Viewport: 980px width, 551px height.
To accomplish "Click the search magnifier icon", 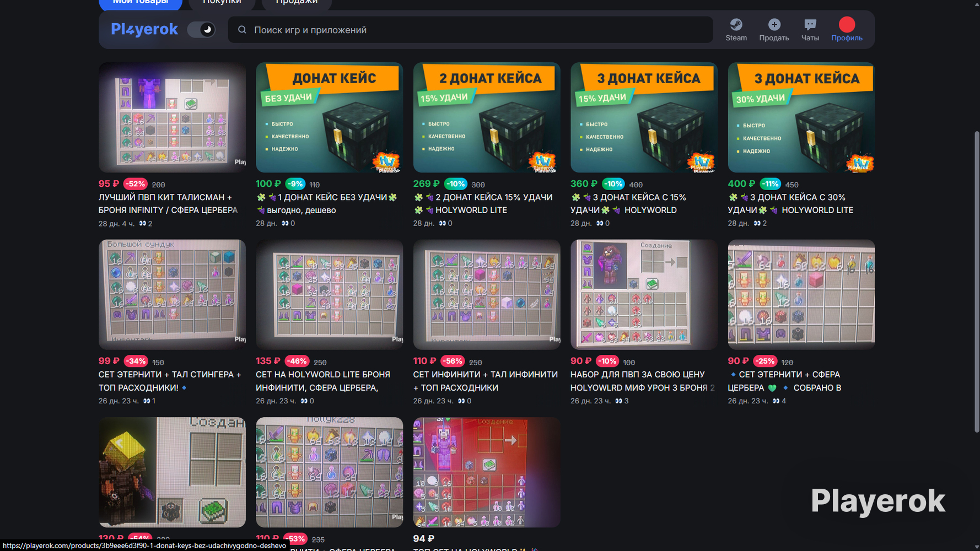I will (242, 30).
